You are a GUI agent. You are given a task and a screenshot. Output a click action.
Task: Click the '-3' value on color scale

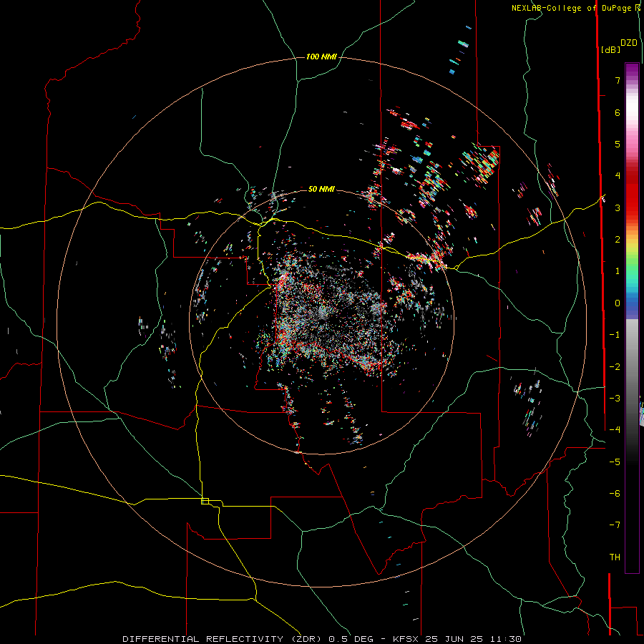point(615,399)
